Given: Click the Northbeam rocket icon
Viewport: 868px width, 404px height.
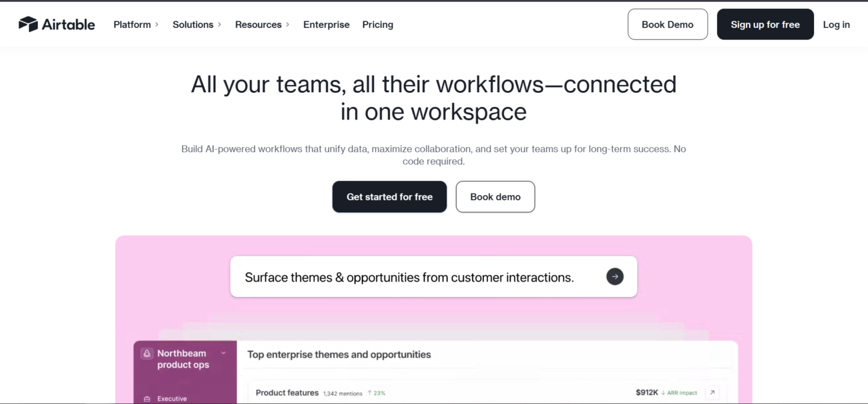Looking at the screenshot, I should 148,354.
